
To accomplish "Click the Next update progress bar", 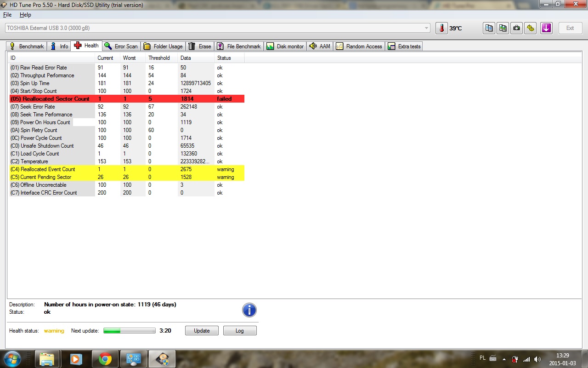I will pyautogui.click(x=130, y=331).
